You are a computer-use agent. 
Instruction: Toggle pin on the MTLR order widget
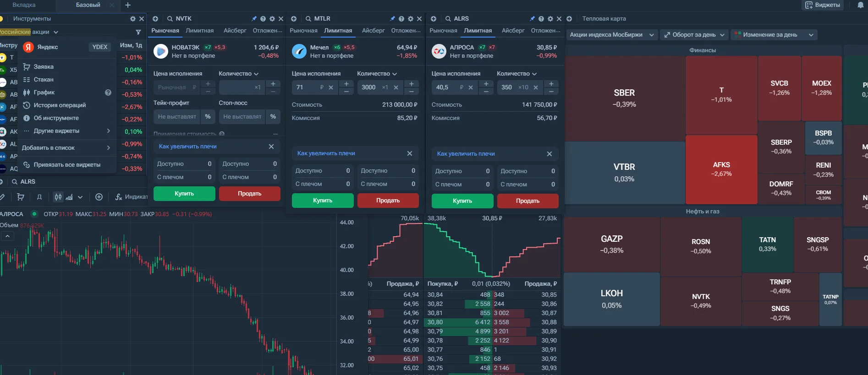click(x=392, y=19)
